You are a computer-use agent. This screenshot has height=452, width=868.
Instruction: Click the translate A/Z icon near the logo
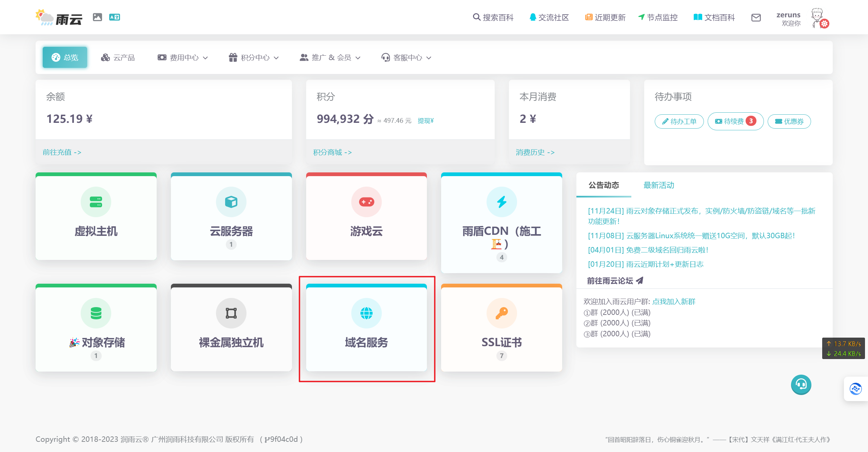pyautogui.click(x=114, y=17)
